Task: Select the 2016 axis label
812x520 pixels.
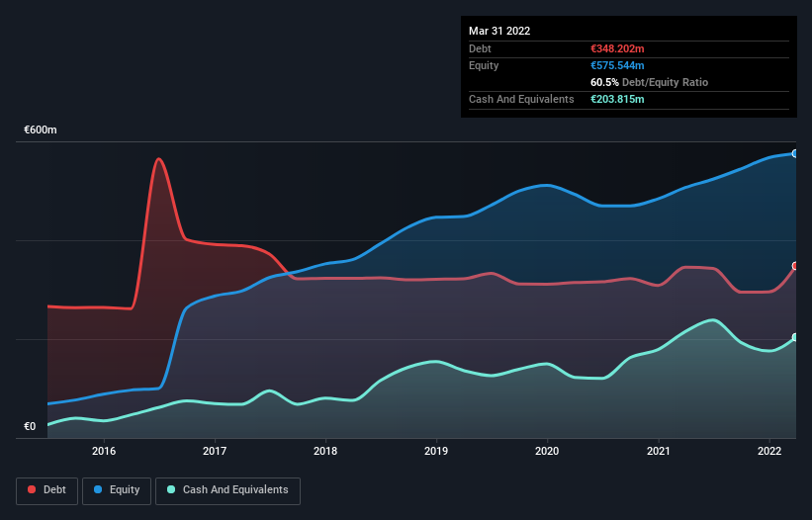Action: tap(104, 451)
